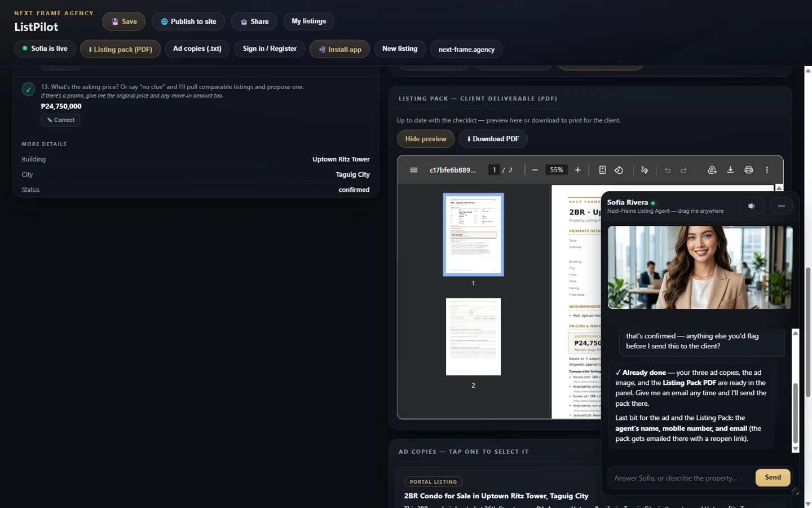Image resolution: width=812 pixels, height=508 pixels.
Task: Select page 2 thumbnail in PDF sidebar
Action: (473, 337)
